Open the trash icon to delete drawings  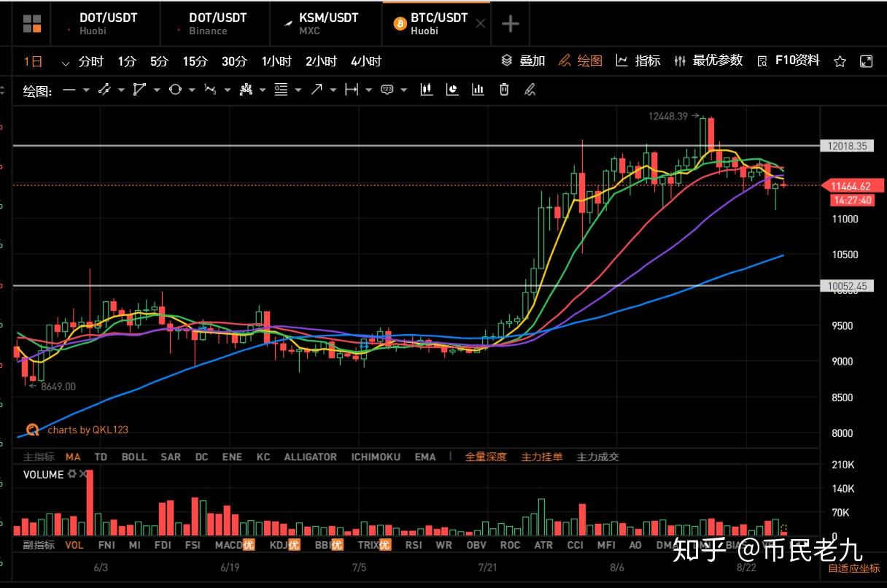503,89
